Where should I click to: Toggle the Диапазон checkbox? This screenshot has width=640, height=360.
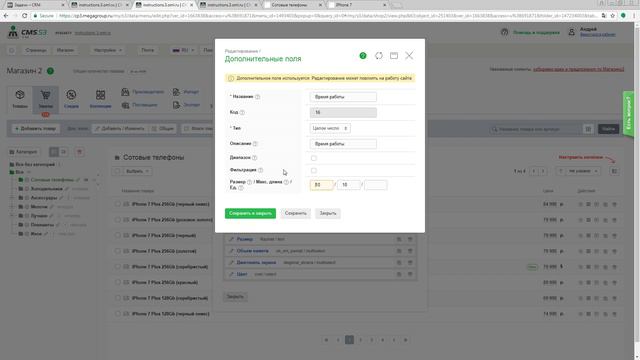tap(313, 158)
